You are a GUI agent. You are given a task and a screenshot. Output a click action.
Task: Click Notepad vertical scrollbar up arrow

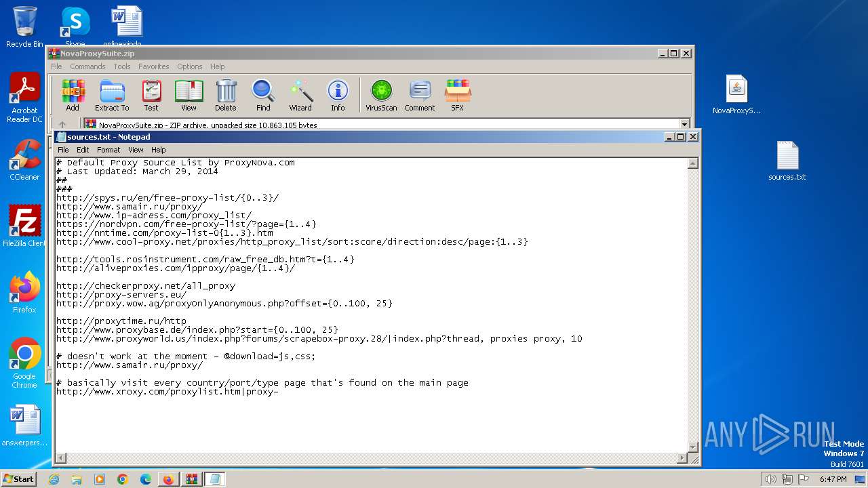tap(693, 163)
